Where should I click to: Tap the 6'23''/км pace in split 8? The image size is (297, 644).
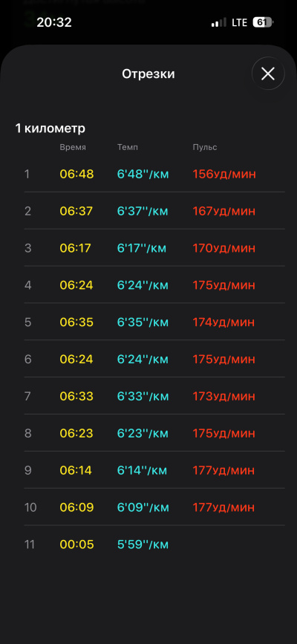(x=143, y=433)
